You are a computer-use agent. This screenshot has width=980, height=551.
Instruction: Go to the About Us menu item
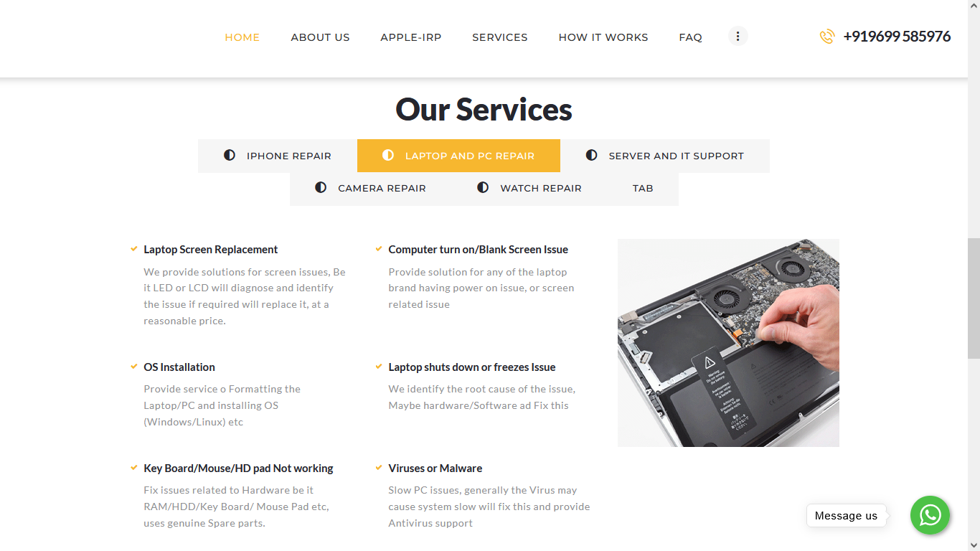[x=320, y=37]
